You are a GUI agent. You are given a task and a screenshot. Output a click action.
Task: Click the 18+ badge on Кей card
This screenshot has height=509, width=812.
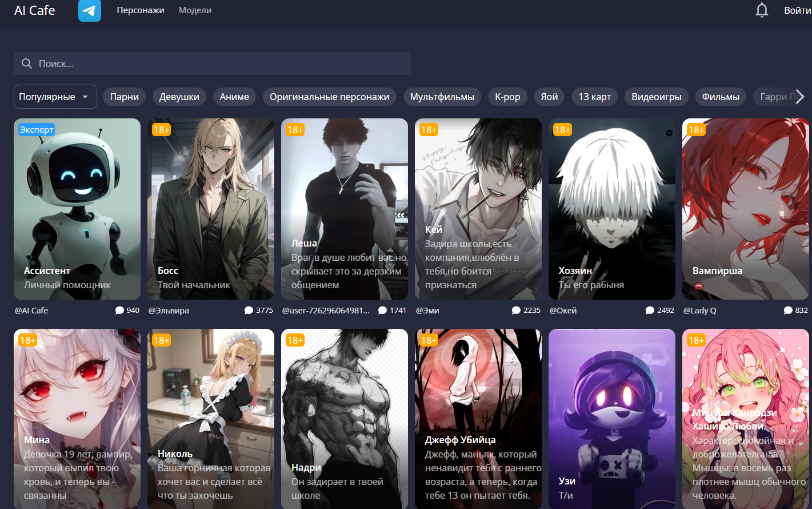click(x=429, y=130)
